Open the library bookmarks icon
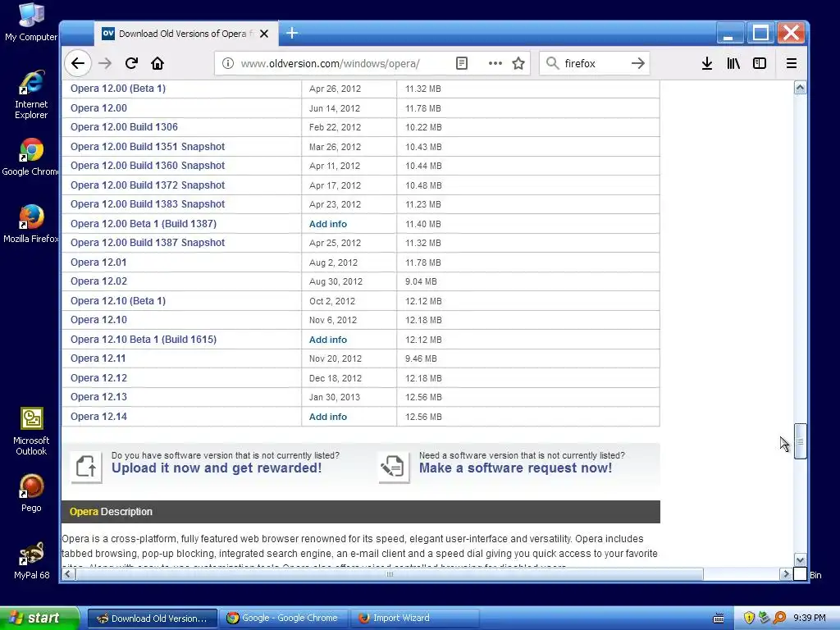840x630 pixels. pos(733,63)
